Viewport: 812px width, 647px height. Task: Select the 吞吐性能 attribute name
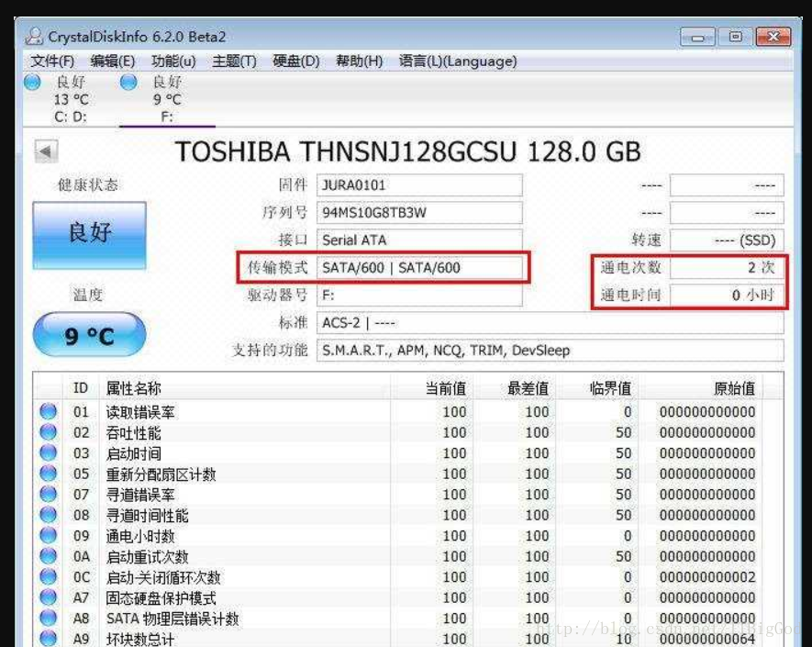(x=134, y=433)
